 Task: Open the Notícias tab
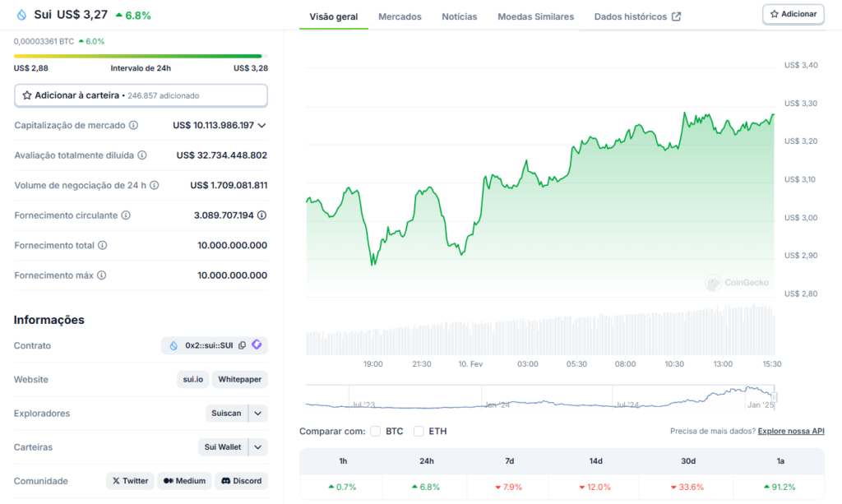(x=459, y=16)
